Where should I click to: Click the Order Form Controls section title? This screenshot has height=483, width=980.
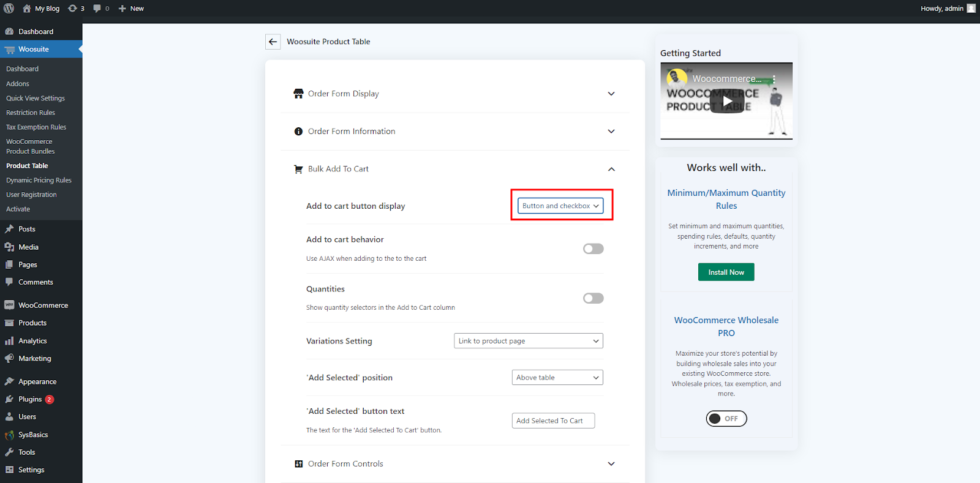[x=345, y=464]
